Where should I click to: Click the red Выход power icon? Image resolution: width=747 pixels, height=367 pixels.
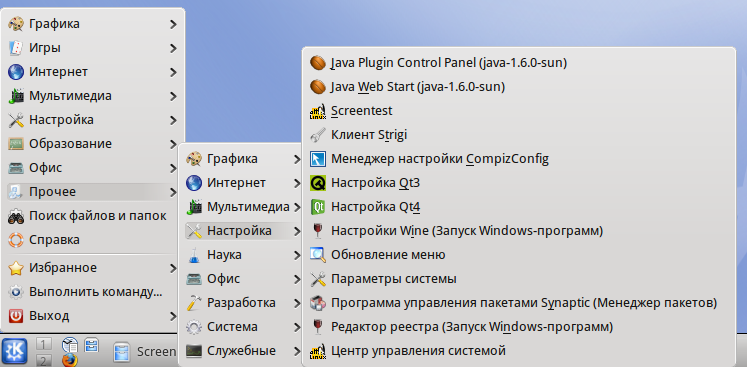tap(16, 316)
